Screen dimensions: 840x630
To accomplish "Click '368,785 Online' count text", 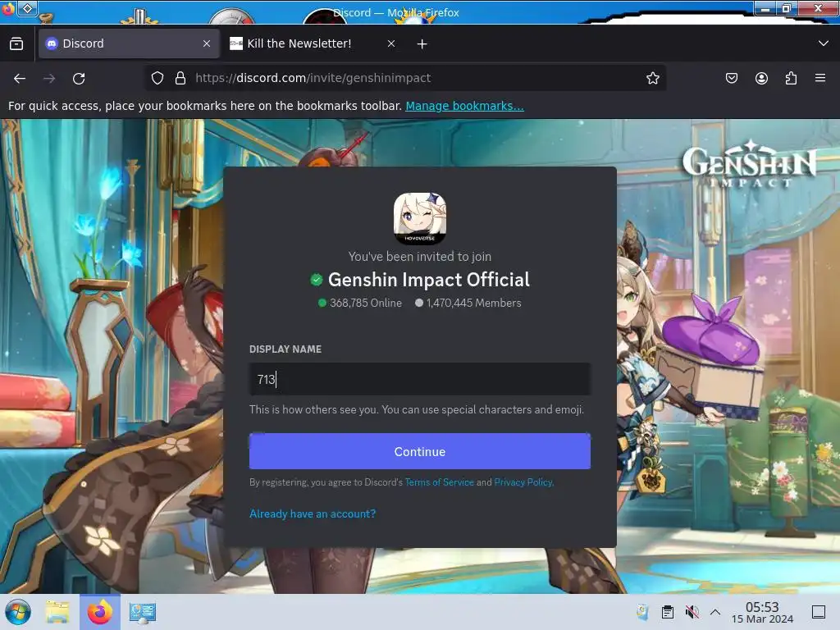I will (x=366, y=303).
